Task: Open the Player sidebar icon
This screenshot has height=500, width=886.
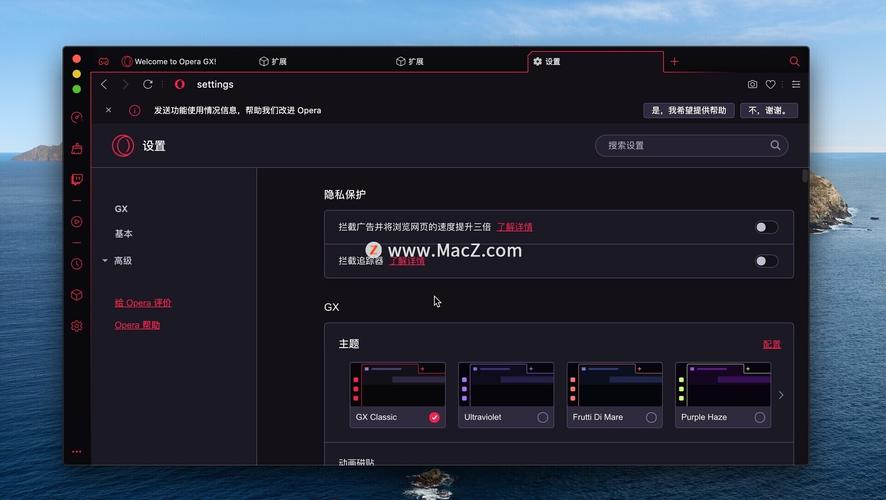Action: 77,221
